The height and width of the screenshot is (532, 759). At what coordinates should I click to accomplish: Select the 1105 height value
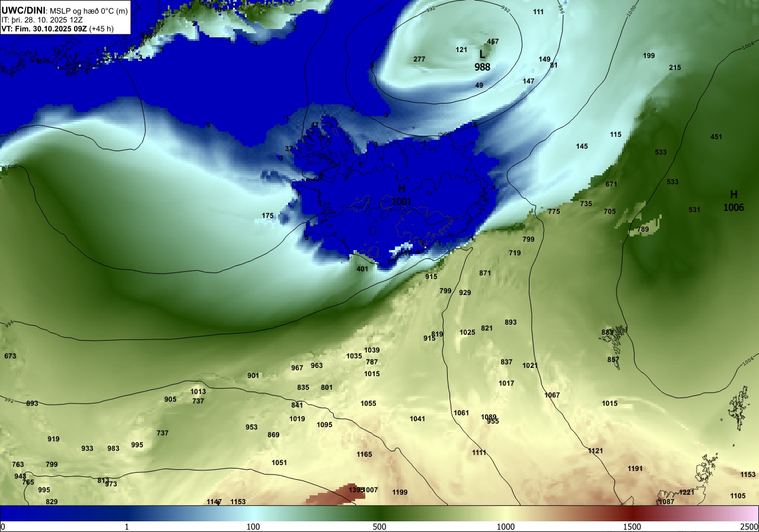pyautogui.click(x=738, y=496)
